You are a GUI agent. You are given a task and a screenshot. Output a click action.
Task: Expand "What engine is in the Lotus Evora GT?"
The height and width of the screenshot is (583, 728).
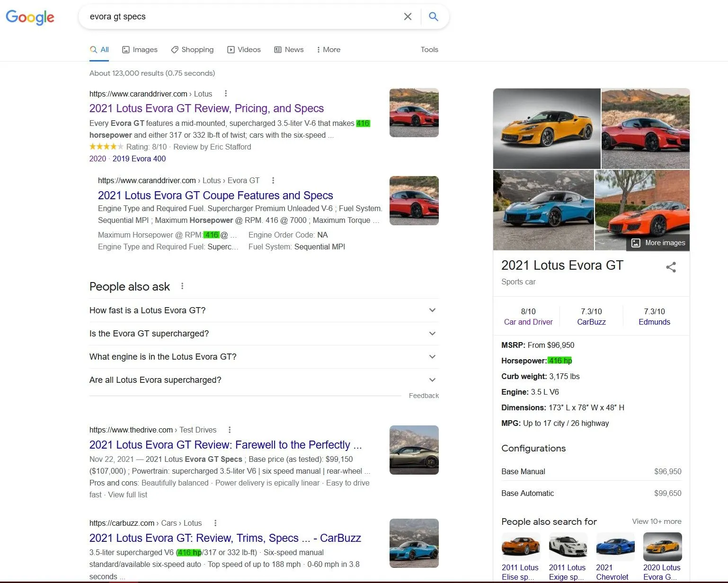coord(432,357)
